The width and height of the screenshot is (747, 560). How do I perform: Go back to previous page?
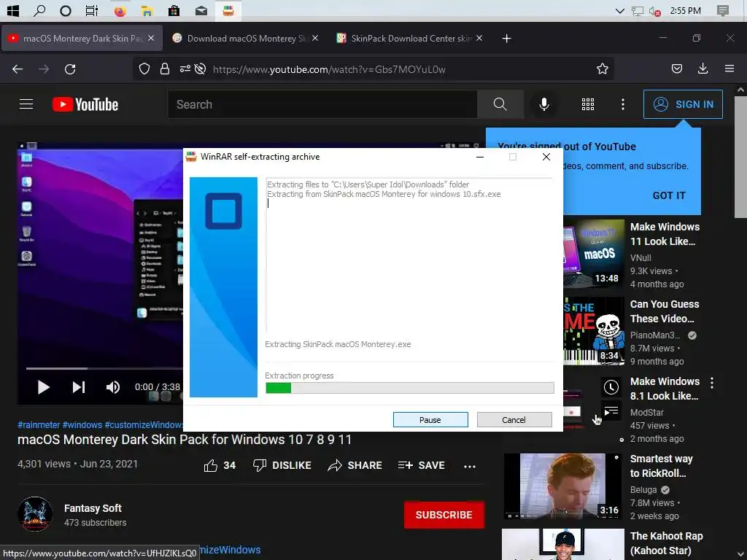pos(18,69)
